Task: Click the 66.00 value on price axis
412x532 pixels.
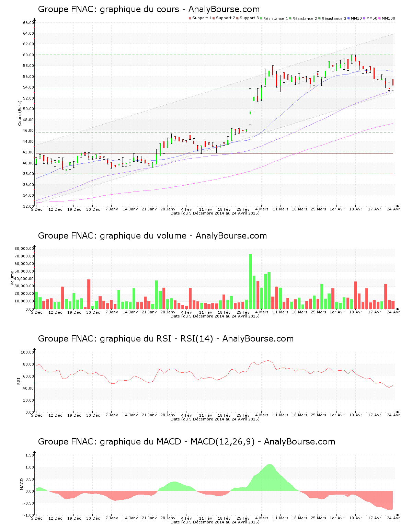Action: pyautogui.click(x=28, y=23)
